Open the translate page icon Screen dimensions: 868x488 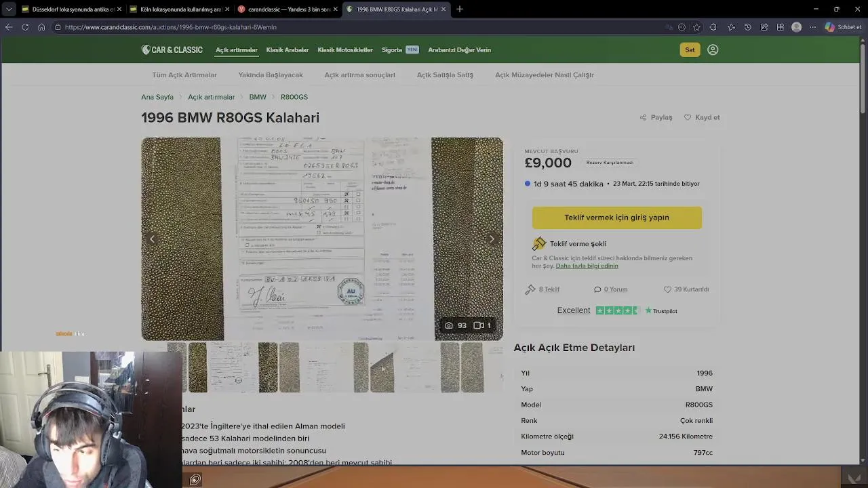[x=669, y=27]
